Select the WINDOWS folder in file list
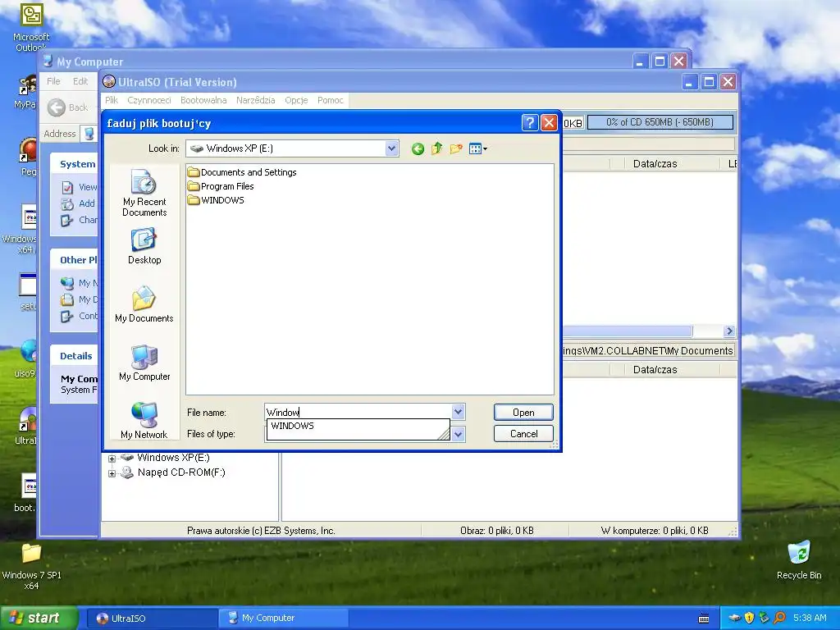840x630 pixels. click(216, 200)
